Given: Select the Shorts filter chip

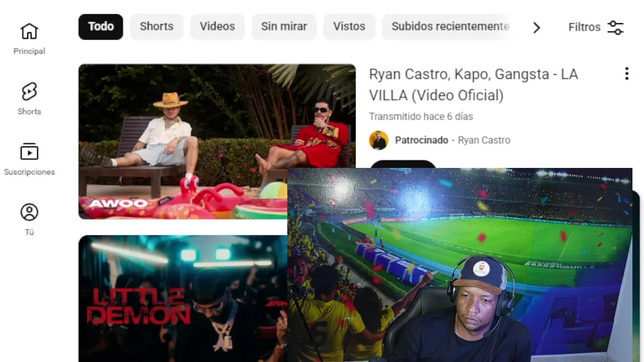Looking at the screenshot, I should 156,27.
